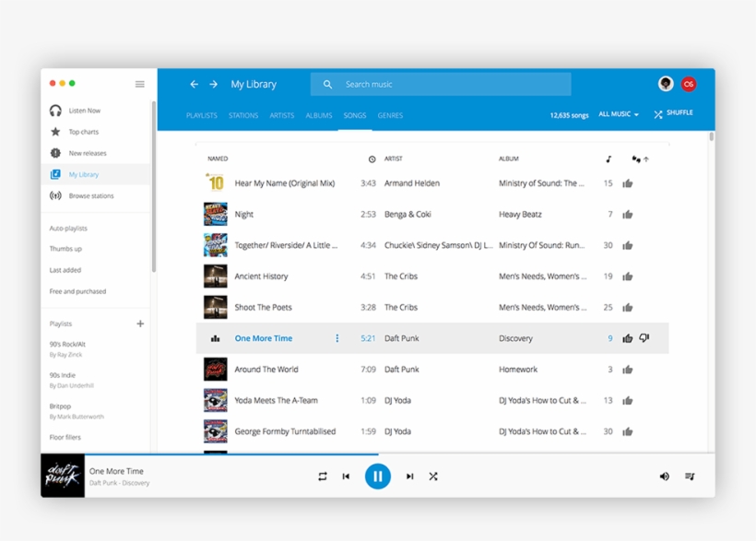Open the 90s Indie playlist
The height and width of the screenshot is (541, 756).
click(x=71, y=380)
